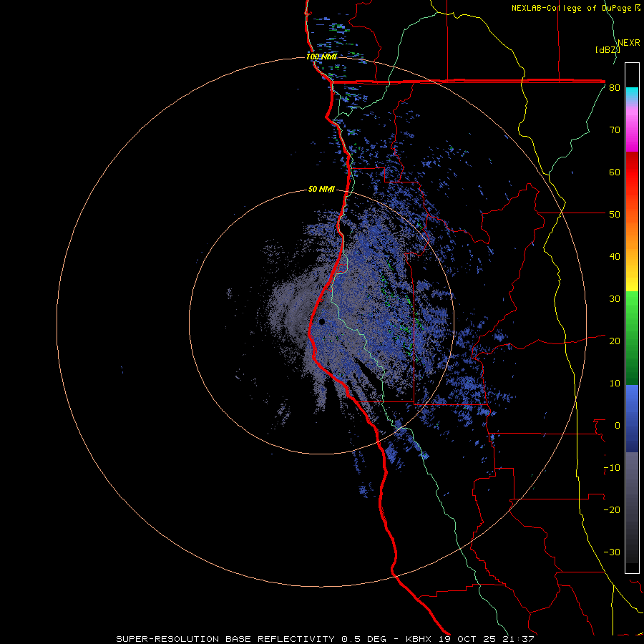The image size is (644, 644).
Task: Click the -20 value on the dBZ scale
Action: pos(613,510)
